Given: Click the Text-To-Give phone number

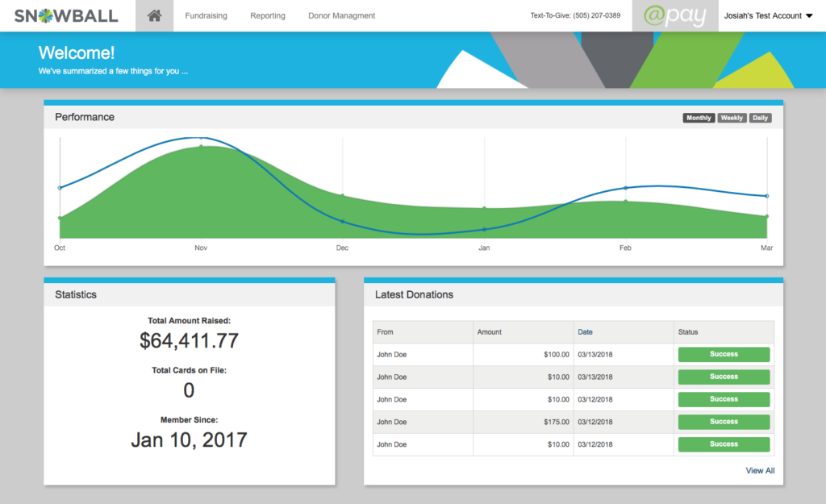Looking at the screenshot, I should tap(597, 16).
